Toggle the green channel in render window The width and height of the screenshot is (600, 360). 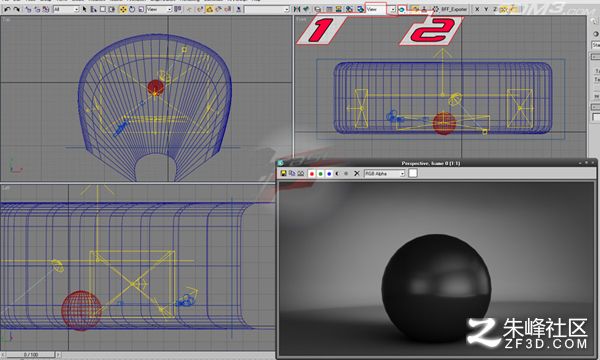tap(320, 174)
